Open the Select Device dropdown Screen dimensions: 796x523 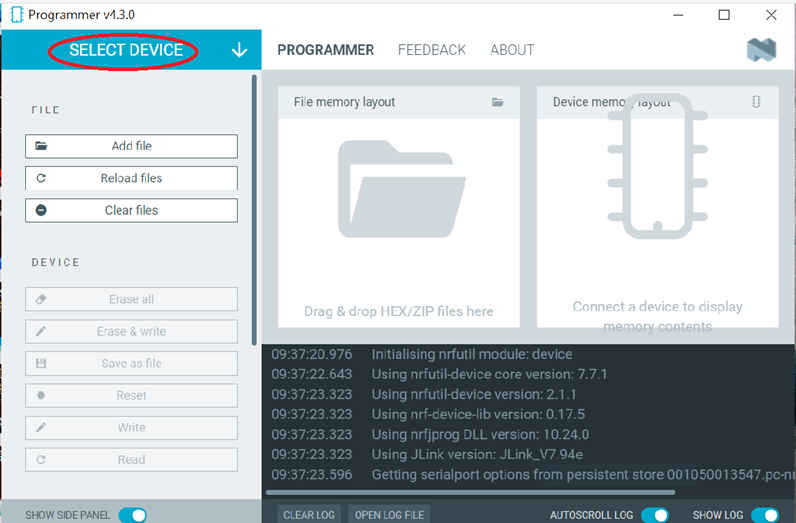[126, 50]
